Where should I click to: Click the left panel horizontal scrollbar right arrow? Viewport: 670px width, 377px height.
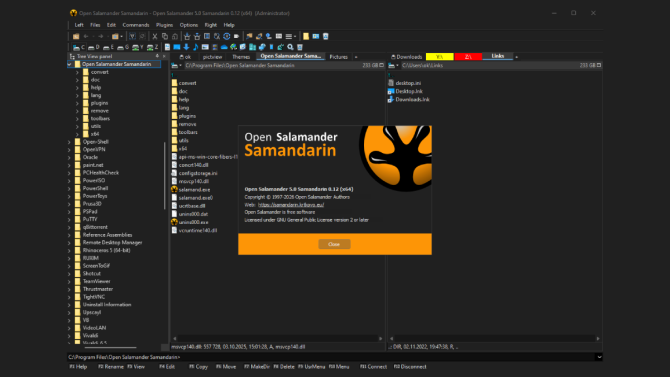[380, 339]
